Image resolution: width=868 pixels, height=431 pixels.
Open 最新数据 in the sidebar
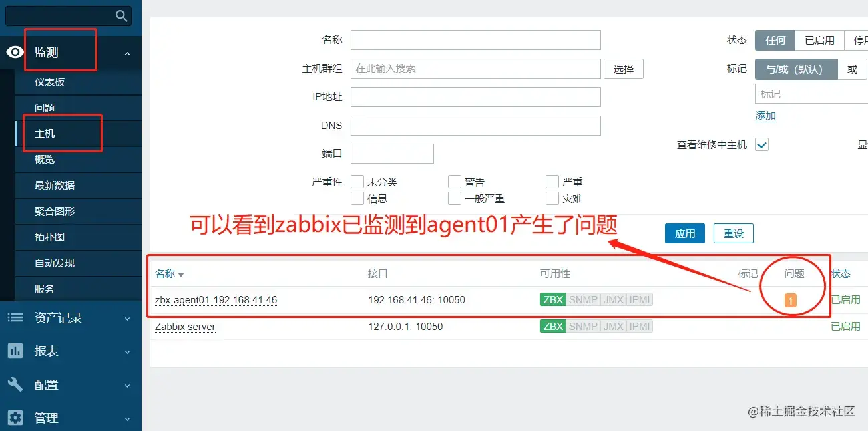[55, 185]
